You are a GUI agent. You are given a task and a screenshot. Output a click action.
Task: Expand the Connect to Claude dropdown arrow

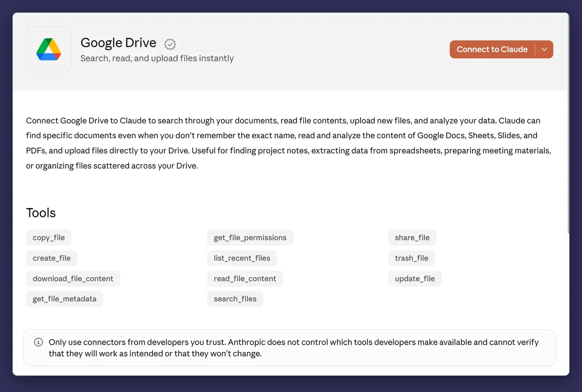(544, 49)
